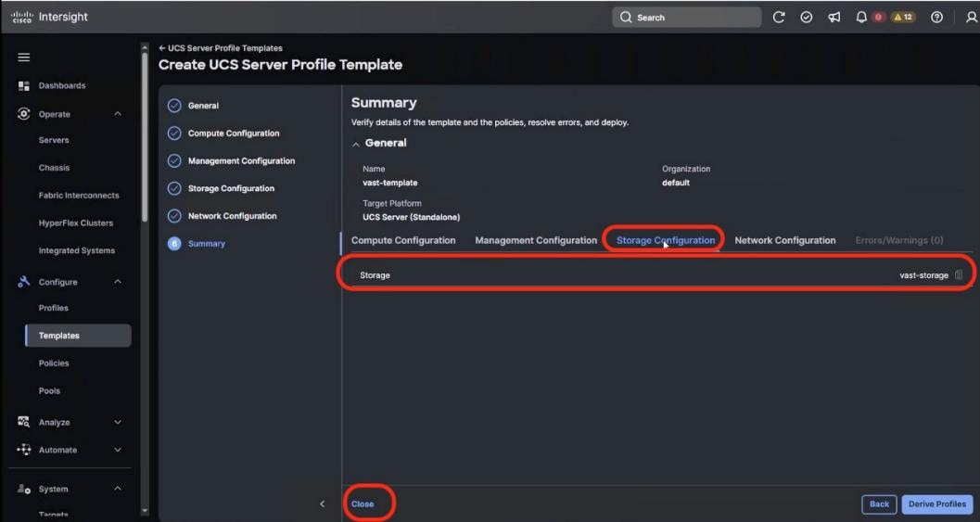
Task: Switch to the Network Configuration tab
Action: coord(785,240)
